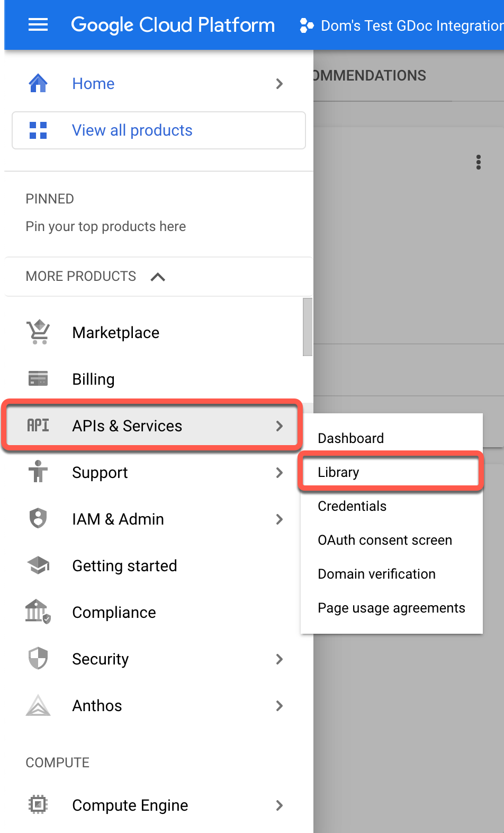
Task: Click the Anthos triangle icon
Action: (38, 705)
